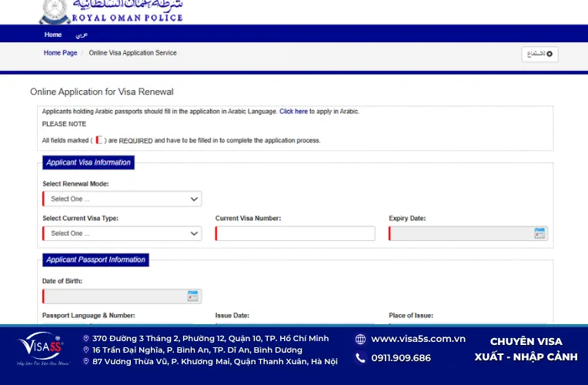Click the Issue Date label
Viewport: 588px width, 385px height.
[x=232, y=316]
